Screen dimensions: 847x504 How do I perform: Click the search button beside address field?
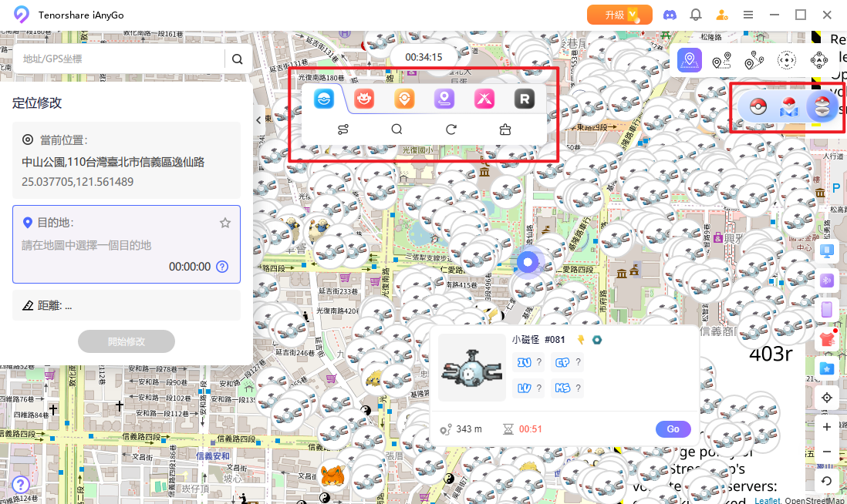tap(237, 59)
